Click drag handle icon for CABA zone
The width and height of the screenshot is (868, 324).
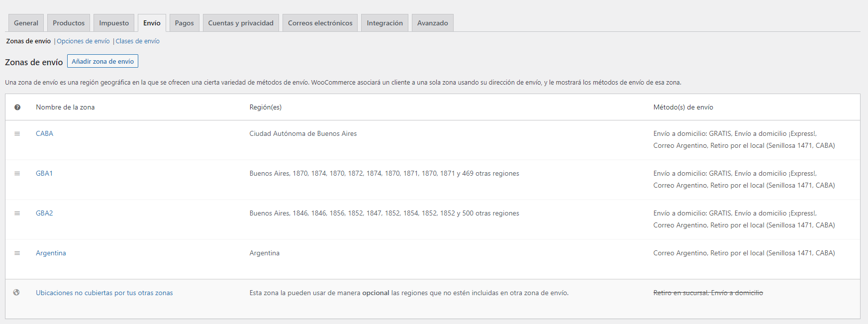[x=17, y=133]
